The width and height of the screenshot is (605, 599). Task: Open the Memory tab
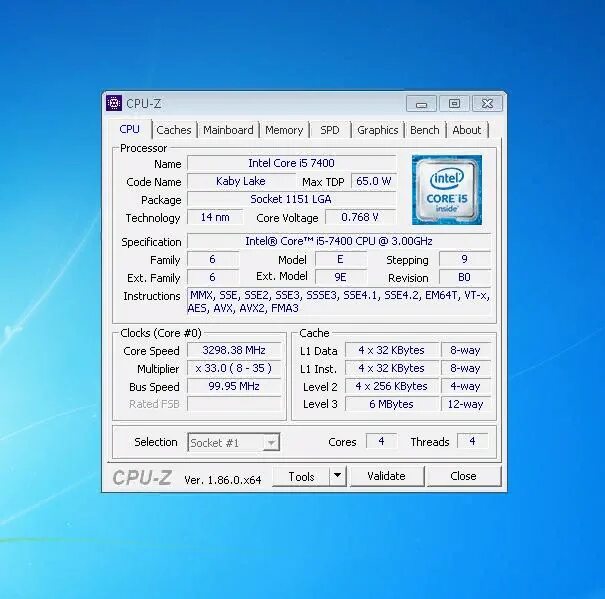tap(284, 130)
